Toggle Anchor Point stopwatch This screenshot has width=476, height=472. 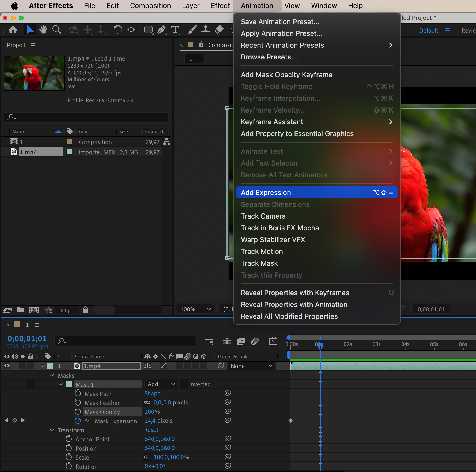69,439
